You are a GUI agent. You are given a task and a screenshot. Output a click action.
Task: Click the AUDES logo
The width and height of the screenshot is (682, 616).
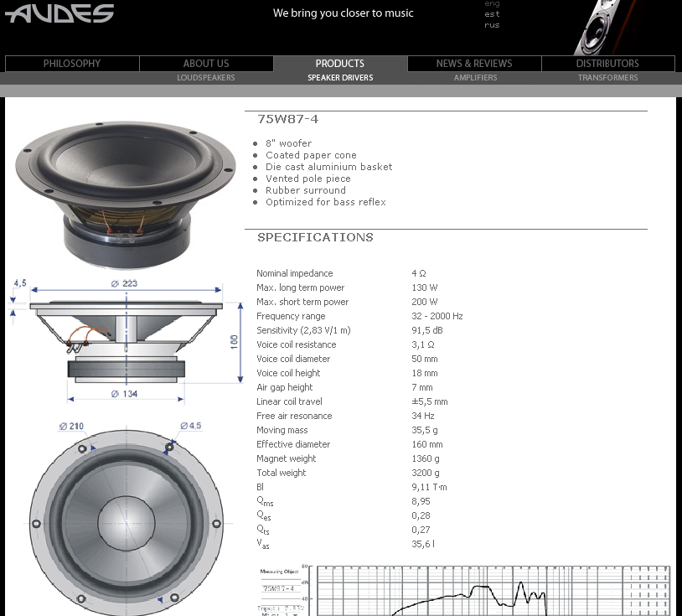pos(59,13)
